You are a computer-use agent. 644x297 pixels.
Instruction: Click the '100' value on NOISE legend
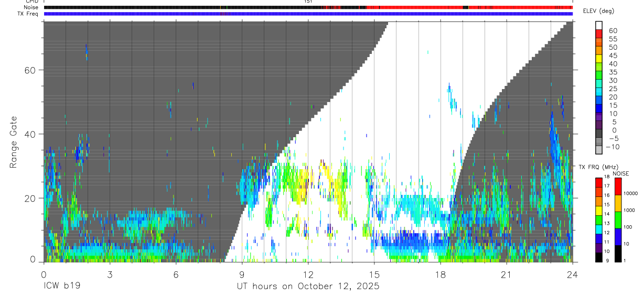(x=628, y=227)
